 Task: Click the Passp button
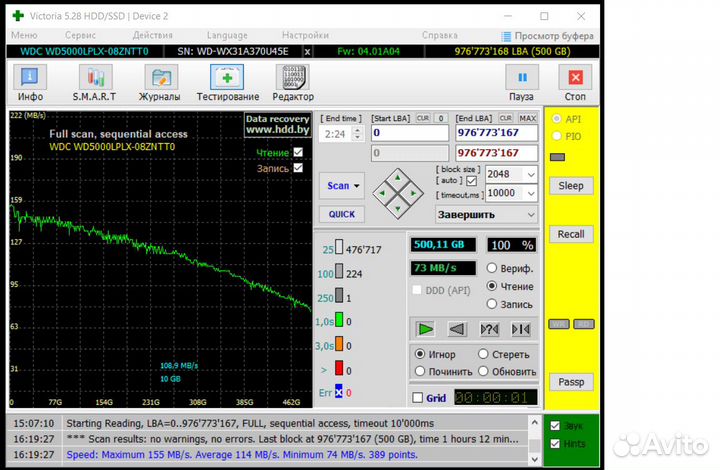coord(571,382)
